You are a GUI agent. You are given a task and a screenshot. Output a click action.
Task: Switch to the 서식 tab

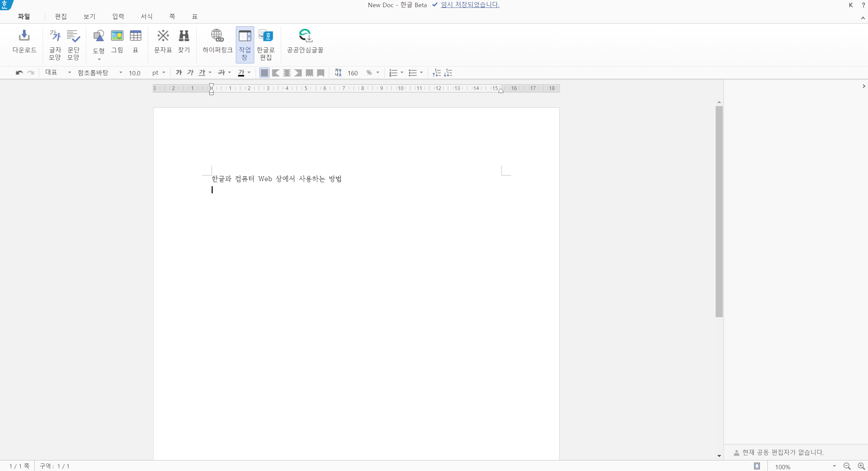tap(147, 16)
